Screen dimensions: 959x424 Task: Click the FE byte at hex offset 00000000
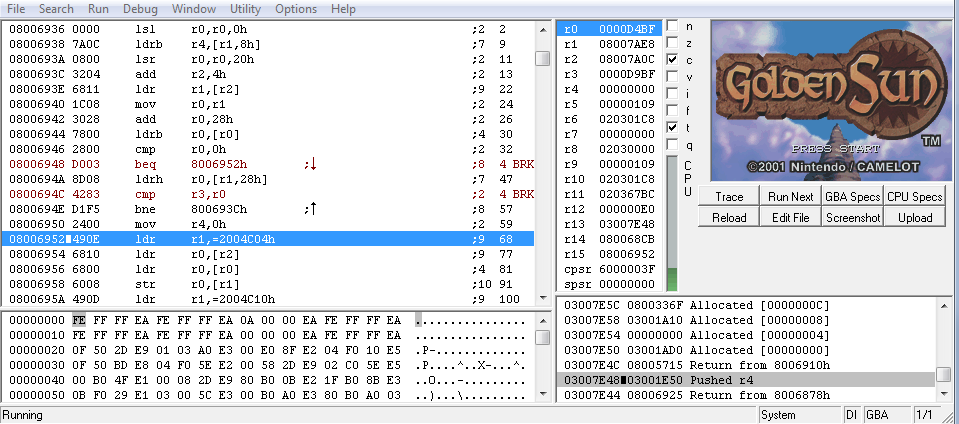79,320
